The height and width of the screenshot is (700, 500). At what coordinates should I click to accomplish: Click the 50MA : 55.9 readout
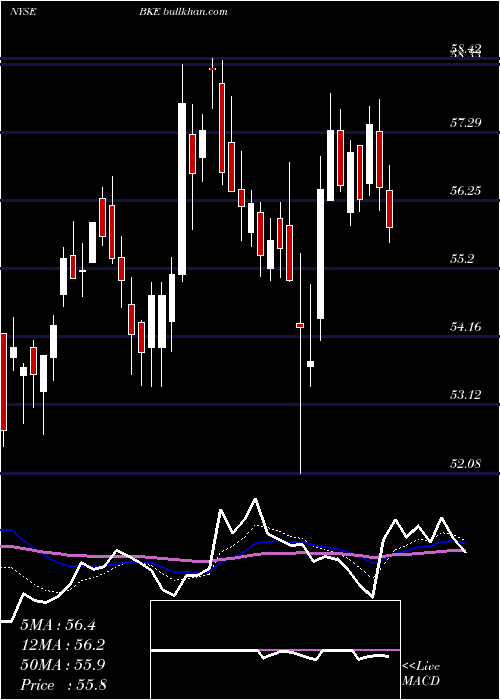[63, 665]
